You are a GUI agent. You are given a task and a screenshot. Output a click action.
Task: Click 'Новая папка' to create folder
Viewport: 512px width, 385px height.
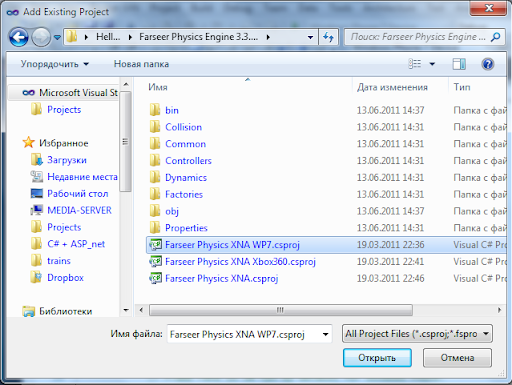pos(141,64)
